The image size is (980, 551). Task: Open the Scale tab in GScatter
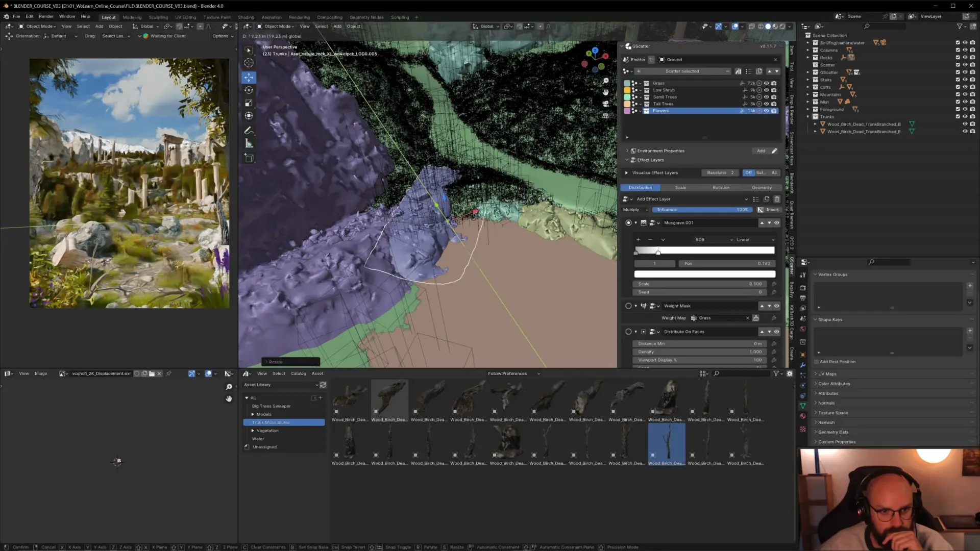[x=680, y=188]
